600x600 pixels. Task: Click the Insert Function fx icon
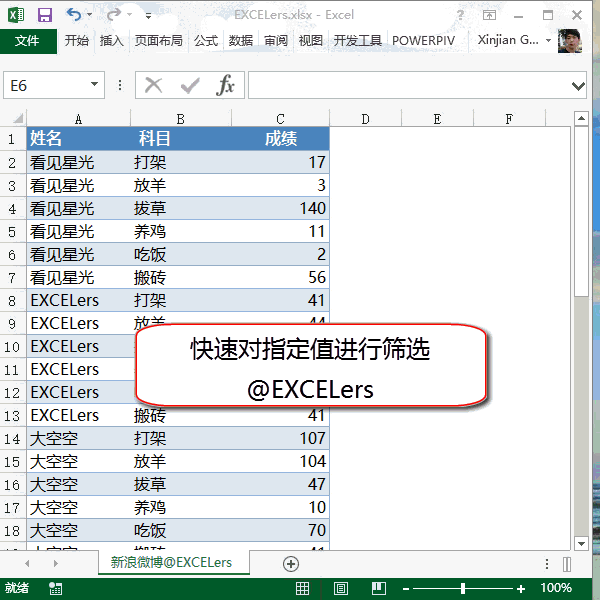coord(226,86)
